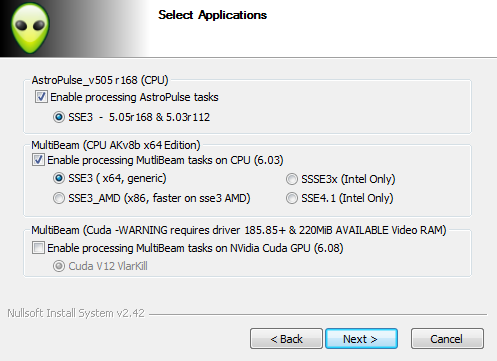Viewport: 497px width, 361px height.
Task: Choose the SSE3 (x64, generic) radio button
Action: pyautogui.click(x=59, y=178)
